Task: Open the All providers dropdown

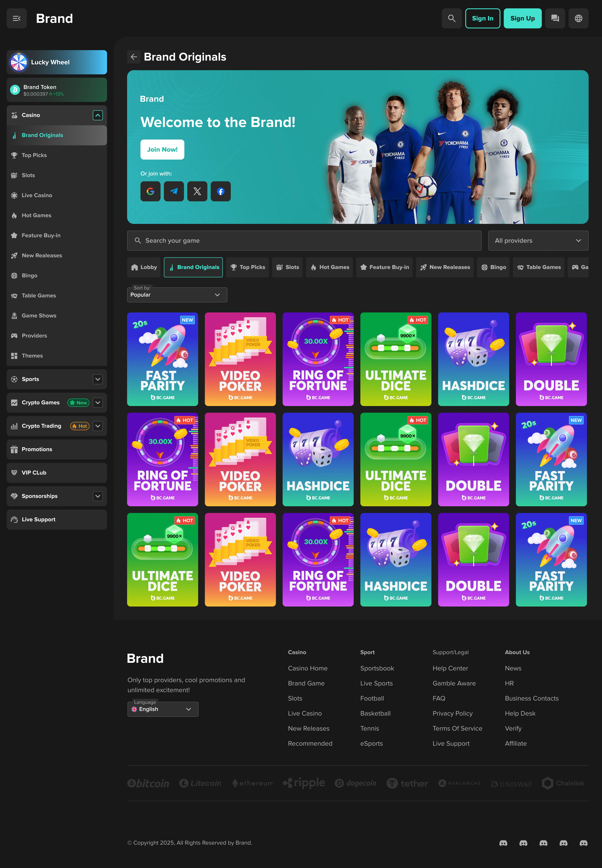Action: 538,240
